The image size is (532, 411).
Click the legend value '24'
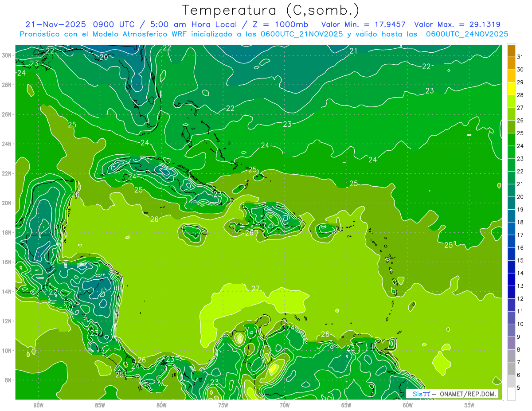tap(520, 146)
